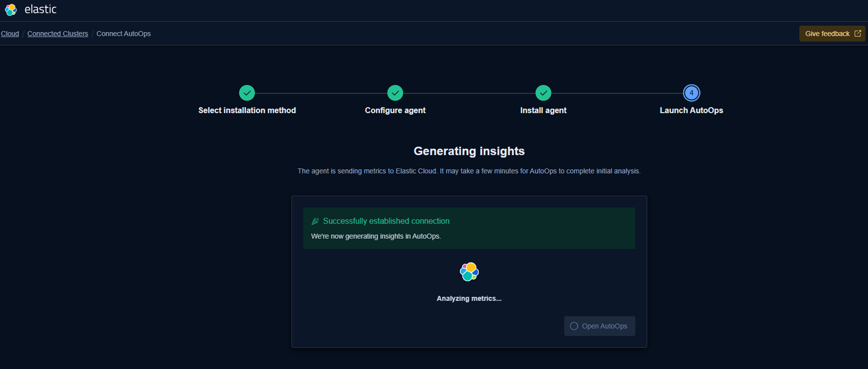The image size is (868, 369).
Task: Select the Connect AutoOps breadcrumb
Action: point(123,34)
